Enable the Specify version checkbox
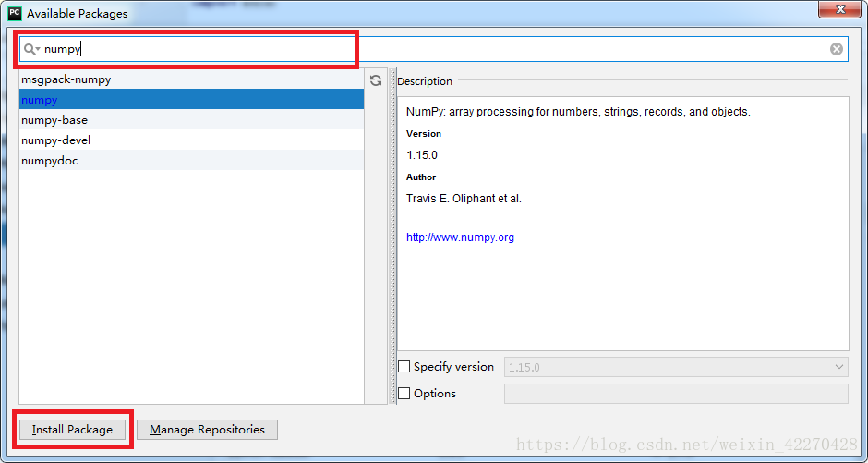The image size is (868, 463). (404, 367)
